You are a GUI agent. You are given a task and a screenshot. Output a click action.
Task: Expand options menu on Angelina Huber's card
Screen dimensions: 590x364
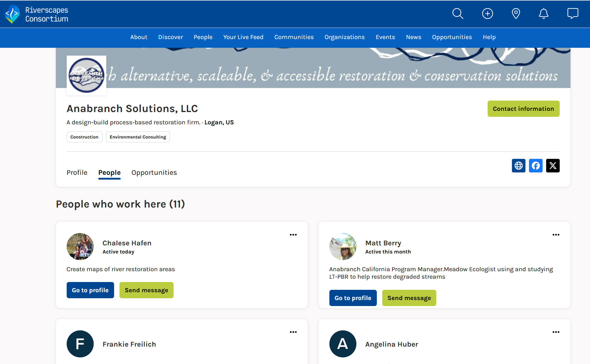coord(556,332)
